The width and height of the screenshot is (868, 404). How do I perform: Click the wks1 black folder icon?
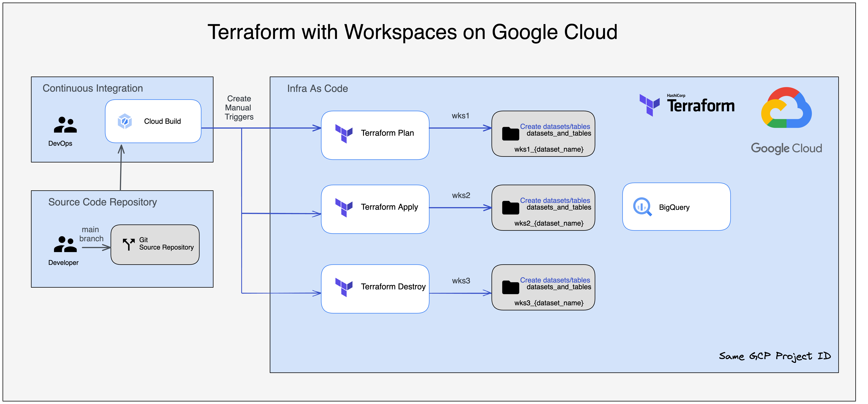[511, 134]
